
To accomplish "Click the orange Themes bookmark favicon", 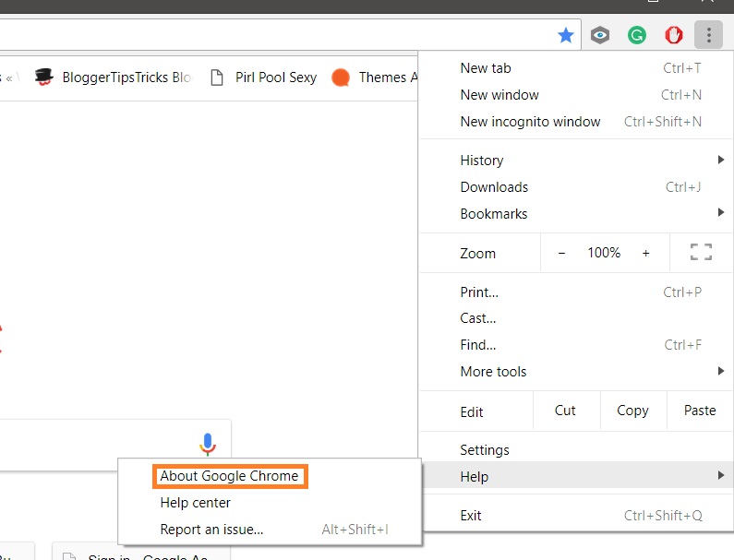I will pos(341,77).
